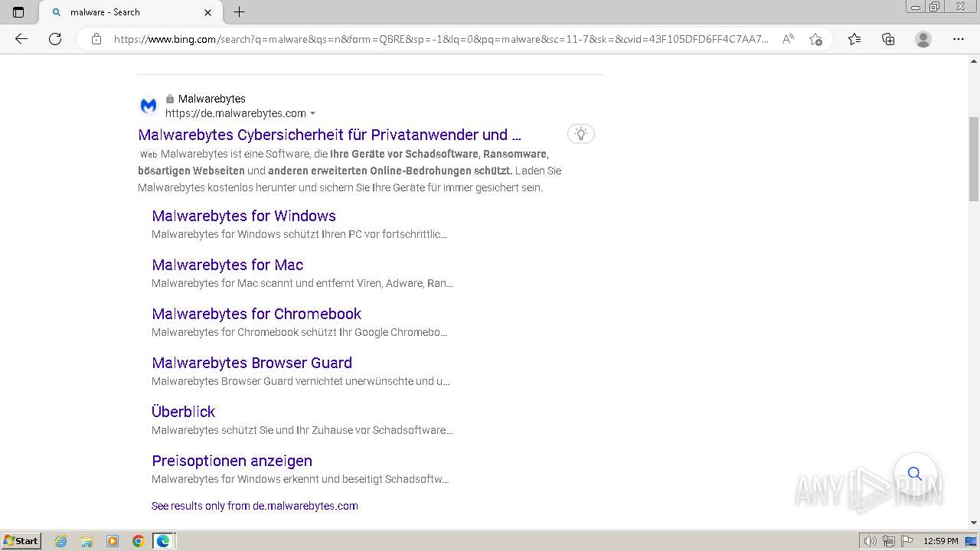Click See results only from de.malwarebytes.com
980x551 pixels.
click(255, 506)
